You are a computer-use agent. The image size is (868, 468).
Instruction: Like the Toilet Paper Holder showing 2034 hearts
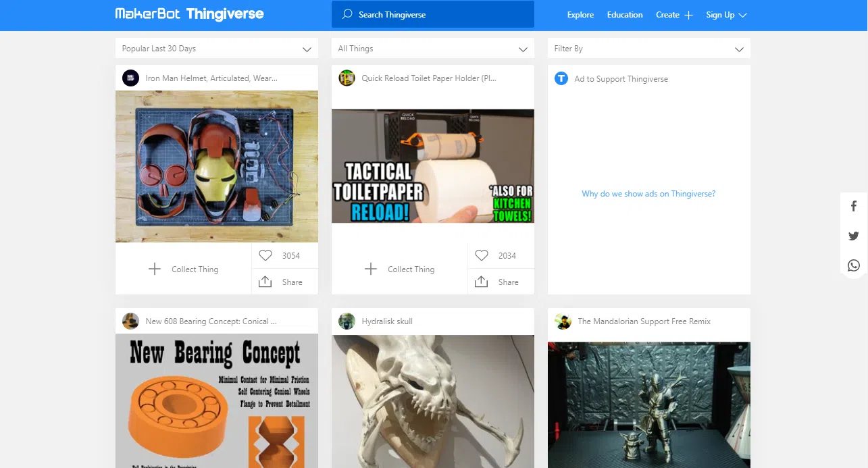tap(482, 255)
